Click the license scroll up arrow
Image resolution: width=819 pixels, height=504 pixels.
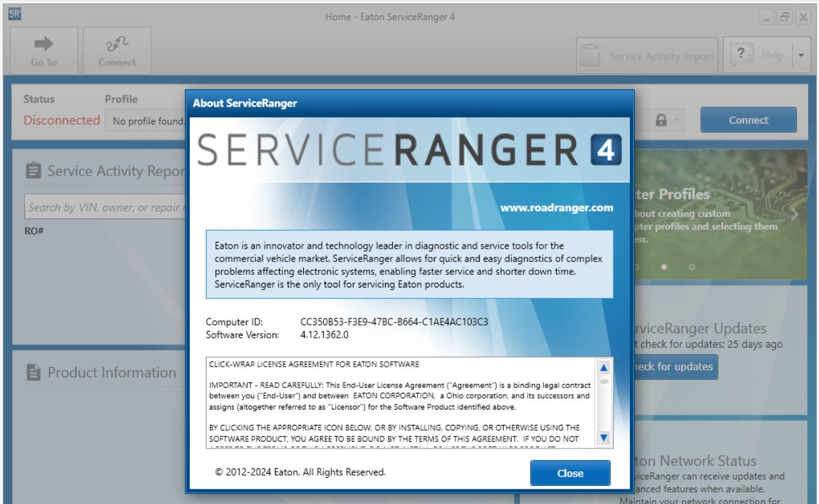(x=603, y=367)
